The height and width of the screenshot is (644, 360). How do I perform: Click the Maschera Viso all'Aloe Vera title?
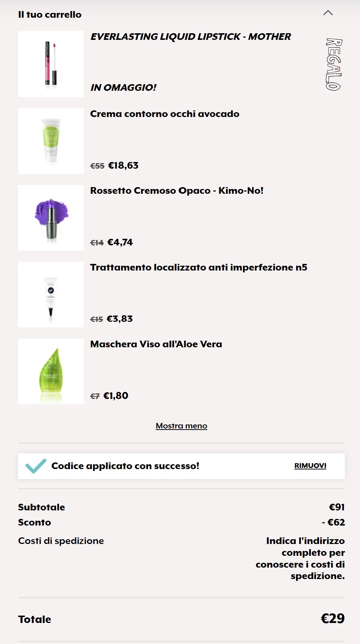tap(156, 344)
